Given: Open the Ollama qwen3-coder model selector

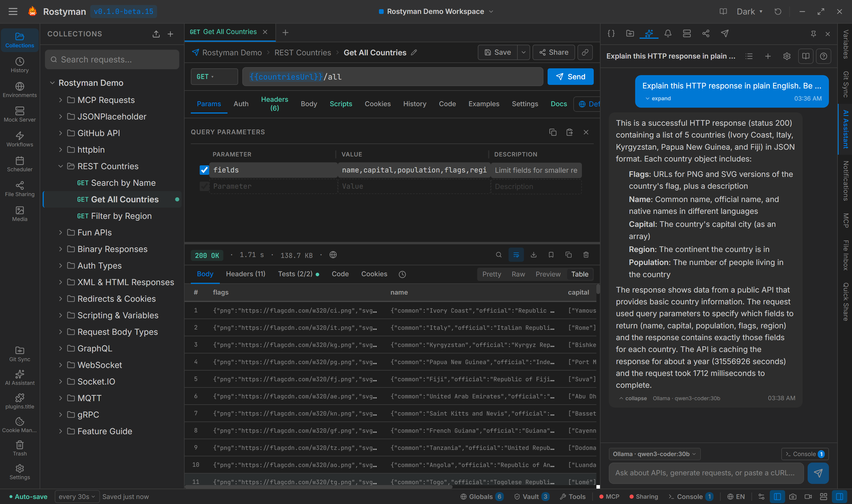Looking at the screenshot, I should point(654,454).
